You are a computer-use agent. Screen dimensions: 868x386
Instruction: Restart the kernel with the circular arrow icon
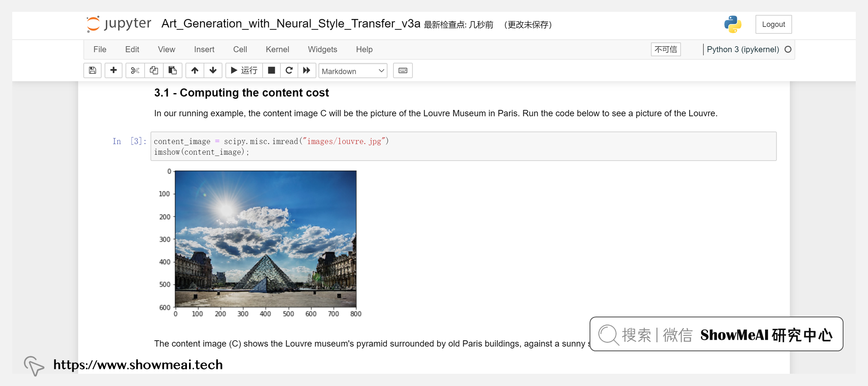(x=289, y=71)
